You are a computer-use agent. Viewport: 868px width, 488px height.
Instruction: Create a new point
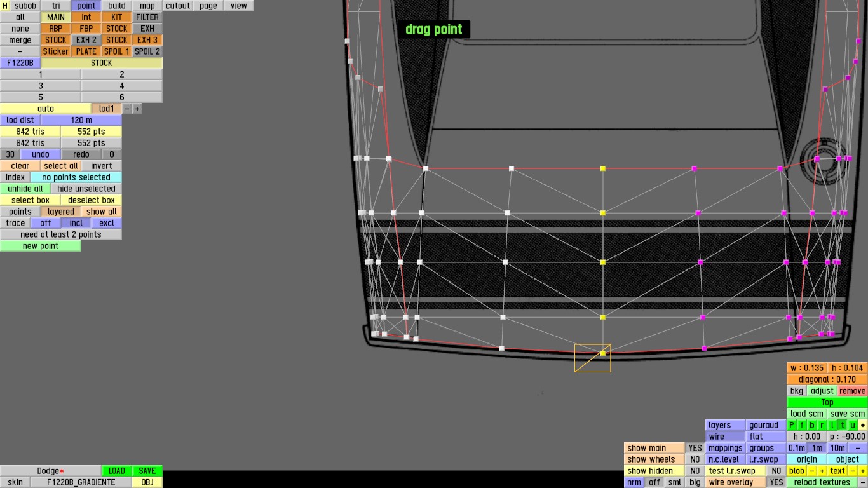[41, 246]
